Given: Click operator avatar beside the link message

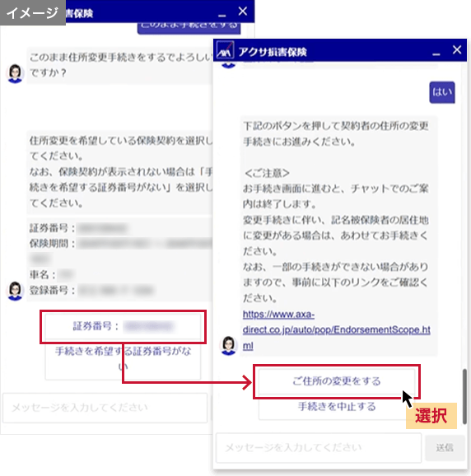Looking at the screenshot, I should click(x=228, y=345).
